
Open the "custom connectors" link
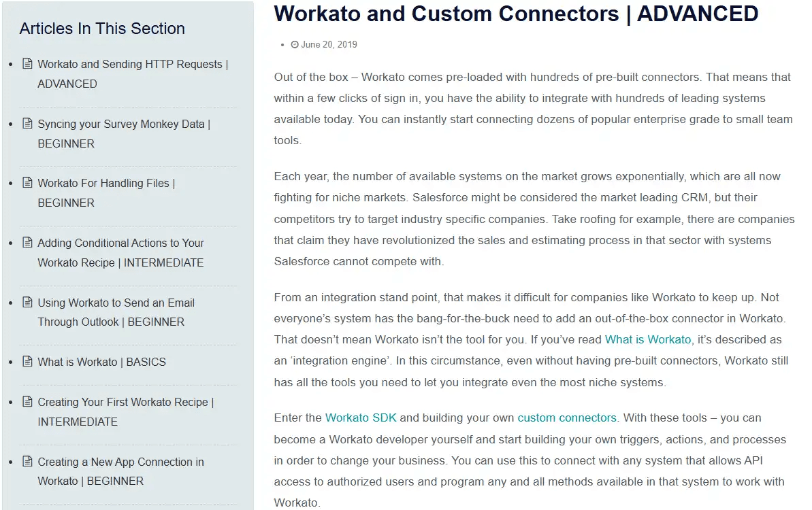point(566,418)
